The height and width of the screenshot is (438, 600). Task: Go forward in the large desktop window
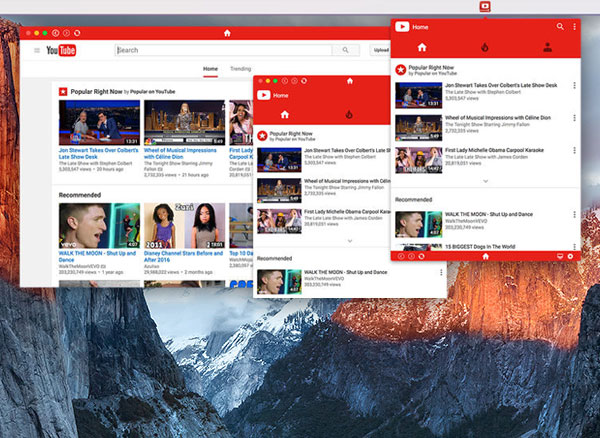coord(66,33)
